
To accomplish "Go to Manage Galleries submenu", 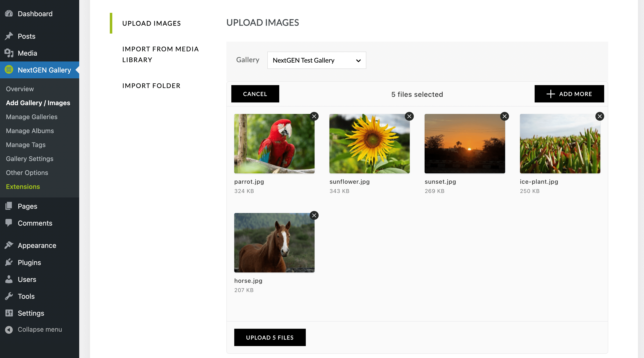I will tap(32, 117).
